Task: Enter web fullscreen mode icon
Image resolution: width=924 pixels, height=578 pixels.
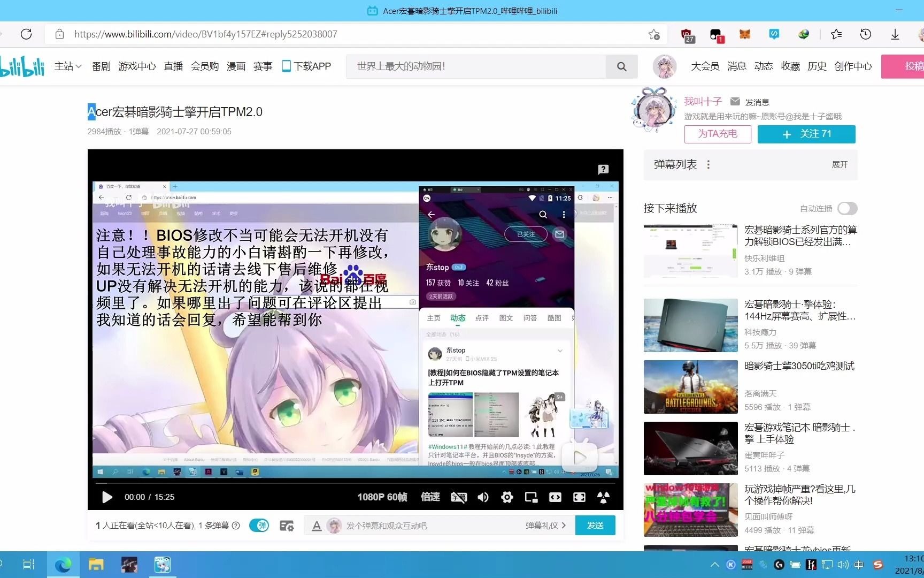Action: pos(579,497)
